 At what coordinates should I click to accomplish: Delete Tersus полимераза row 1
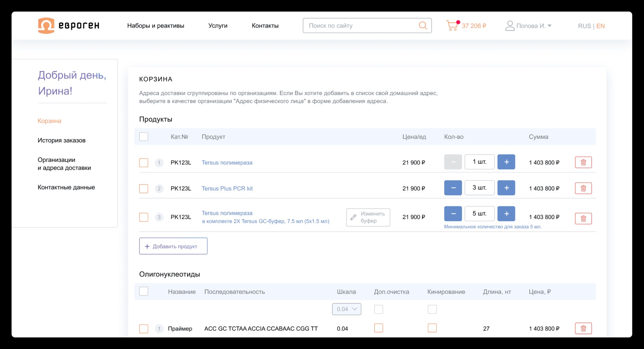pos(583,162)
